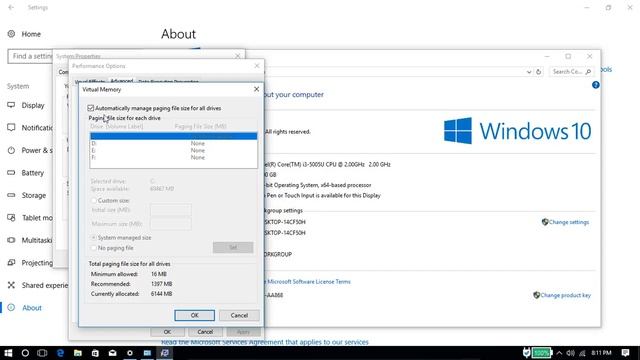Uncheck Automatically manage paging file size
Image resolution: width=640 pixels, height=360 pixels.
(91, 108)
